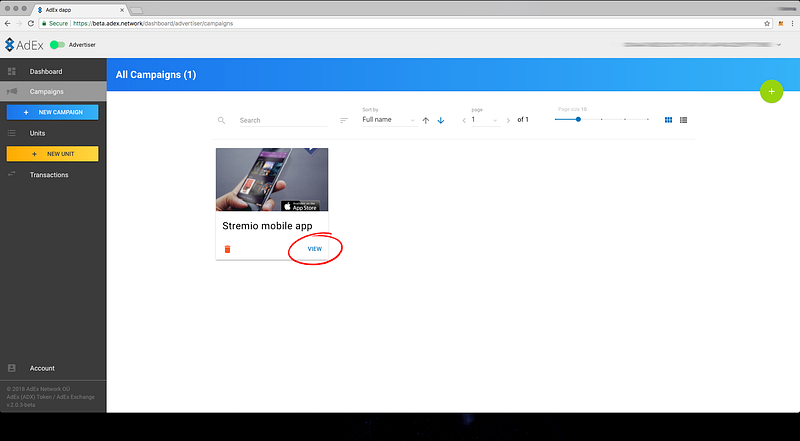800x441 pixels.
Task: Switch to list view
Action: (x=684, y=120)
